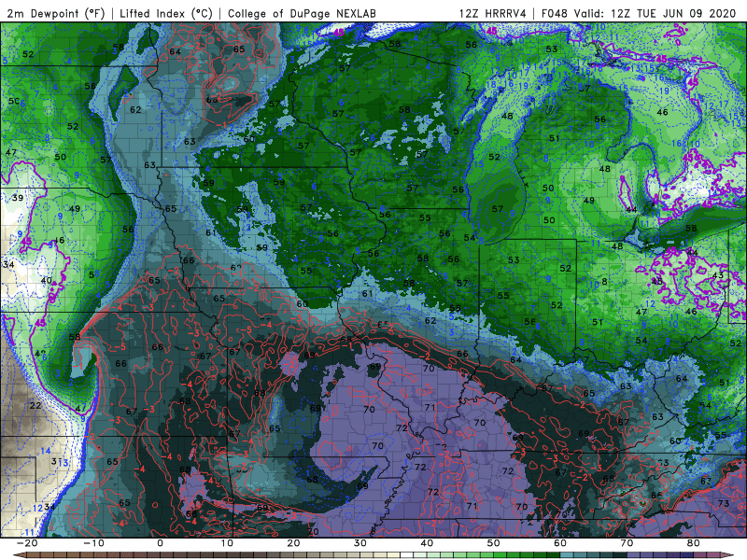
Task: Click the -10 label on the color scale
Action: click(93, 543)
